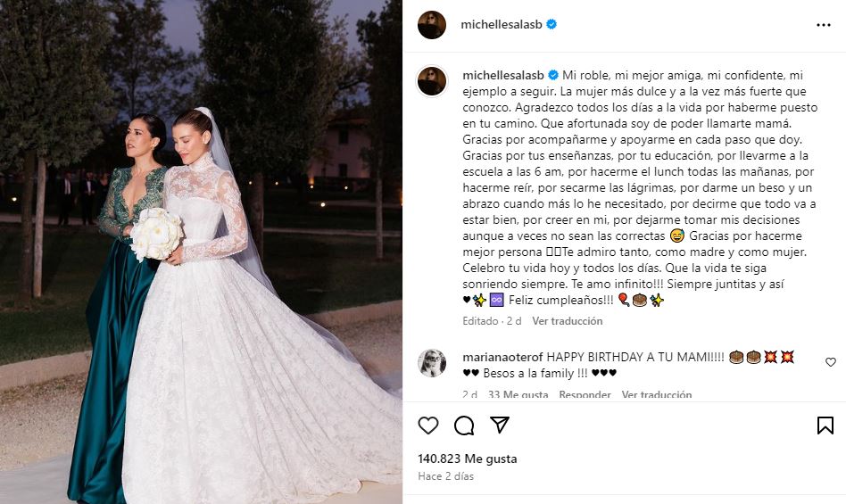Translate marianaoterof's comment via Ver traducción
846x504 pixels.
[657, 394]
